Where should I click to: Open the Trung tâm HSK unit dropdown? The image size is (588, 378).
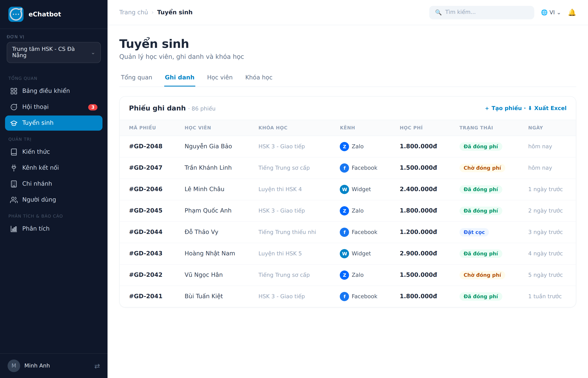[x=54, y=52]
